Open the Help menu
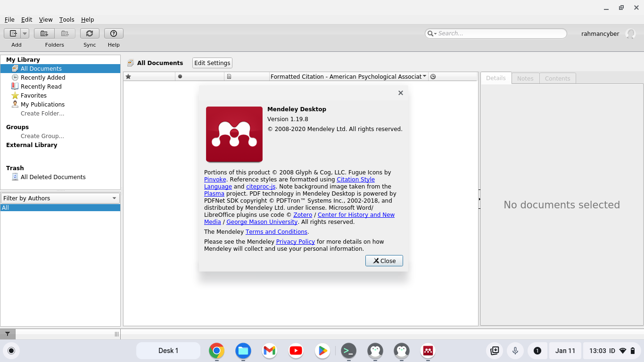The height and width of the screenshot is (362, 644). 88,19
